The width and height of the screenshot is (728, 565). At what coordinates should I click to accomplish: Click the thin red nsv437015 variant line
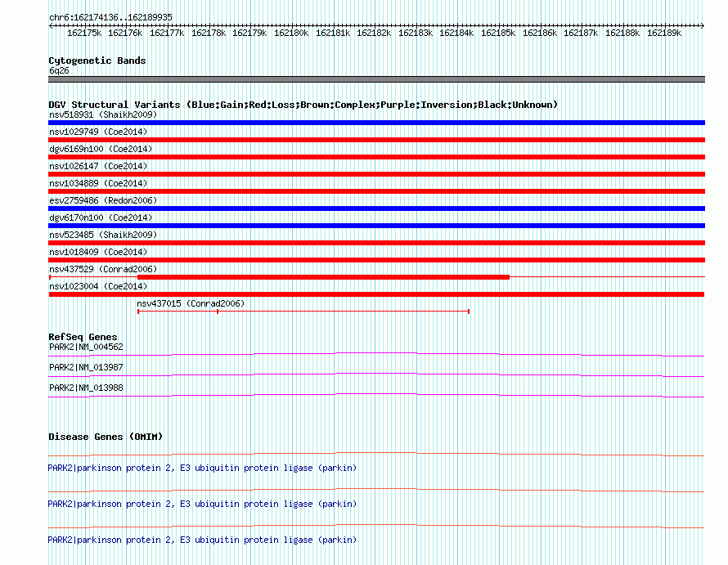(303, 312)
